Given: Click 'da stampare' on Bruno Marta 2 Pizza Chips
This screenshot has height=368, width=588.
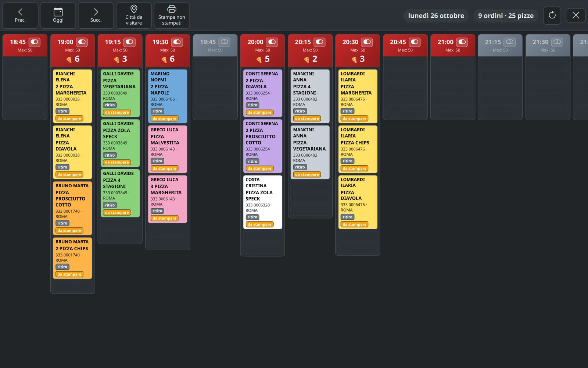Looking at the screenshot, I should point(69,274).
